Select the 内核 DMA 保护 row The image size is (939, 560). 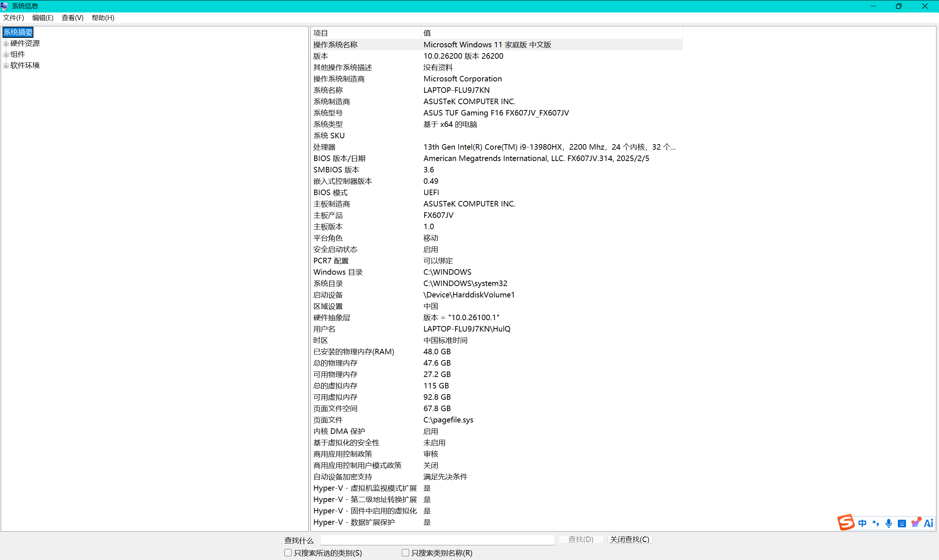pos(497,431)
